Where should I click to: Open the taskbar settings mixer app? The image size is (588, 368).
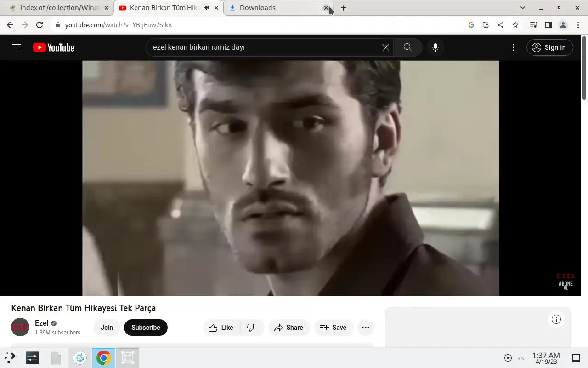32,357
